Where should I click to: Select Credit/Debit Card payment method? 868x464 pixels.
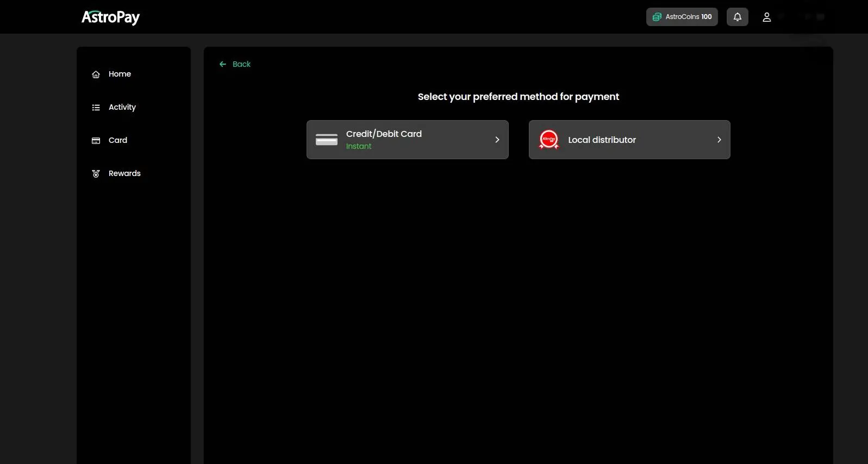tap(408, 140)
